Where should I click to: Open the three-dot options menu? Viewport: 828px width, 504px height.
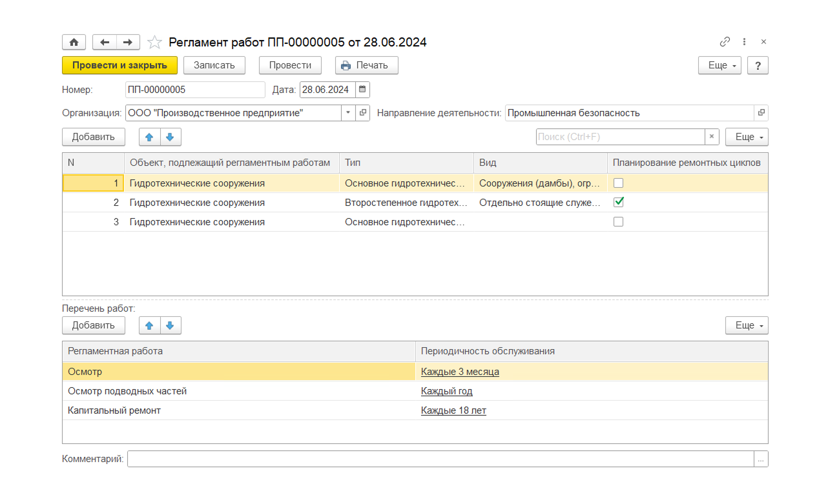pos(745,42)
